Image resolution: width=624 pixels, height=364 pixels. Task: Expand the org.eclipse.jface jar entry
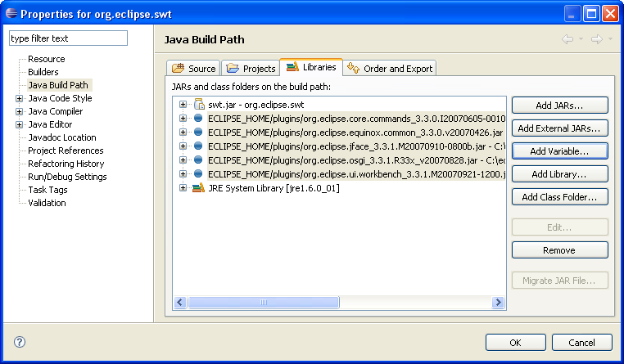tap(183, 146)
